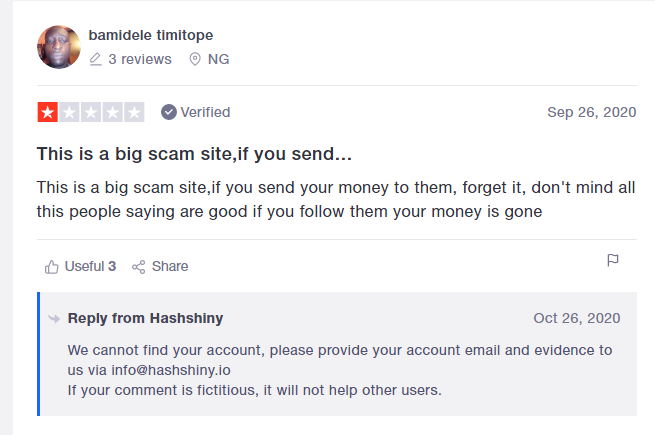Click the red one-star rating

tap(48, 112)
